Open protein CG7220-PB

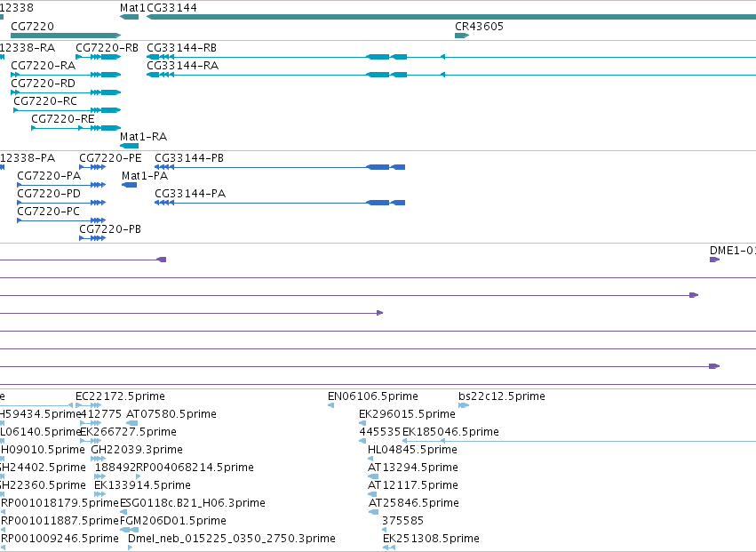click(x=110, y=229)
